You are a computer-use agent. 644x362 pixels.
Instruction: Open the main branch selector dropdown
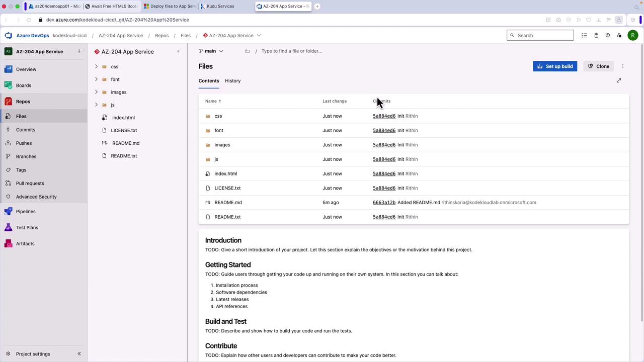pyautogui.click(x=211, y=51)
